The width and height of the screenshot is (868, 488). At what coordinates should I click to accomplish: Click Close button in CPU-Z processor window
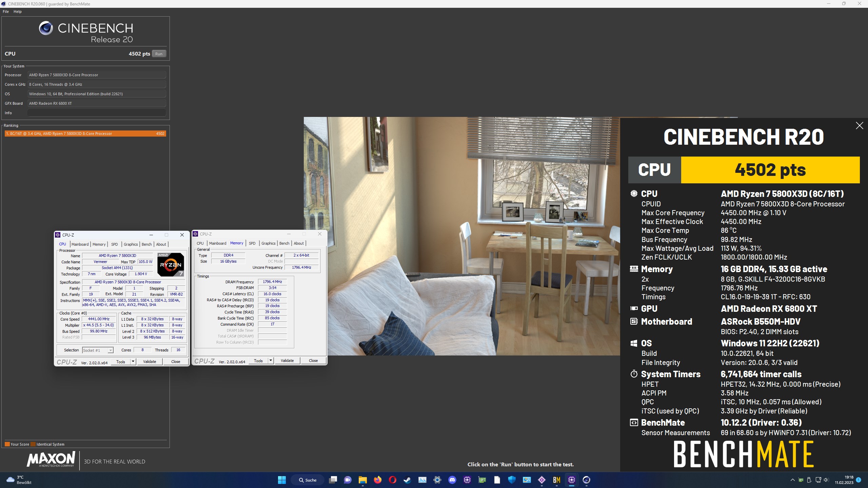(176, 362)
